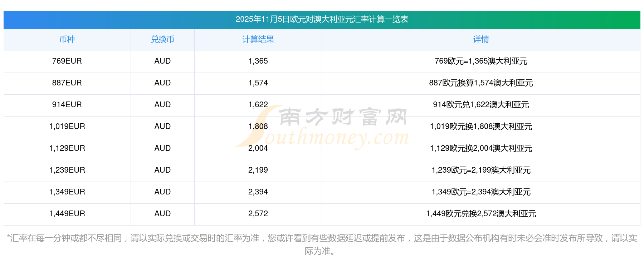Select the 887EUR currency cell
The height and width of the screenshot is (262, 644).
67,83
